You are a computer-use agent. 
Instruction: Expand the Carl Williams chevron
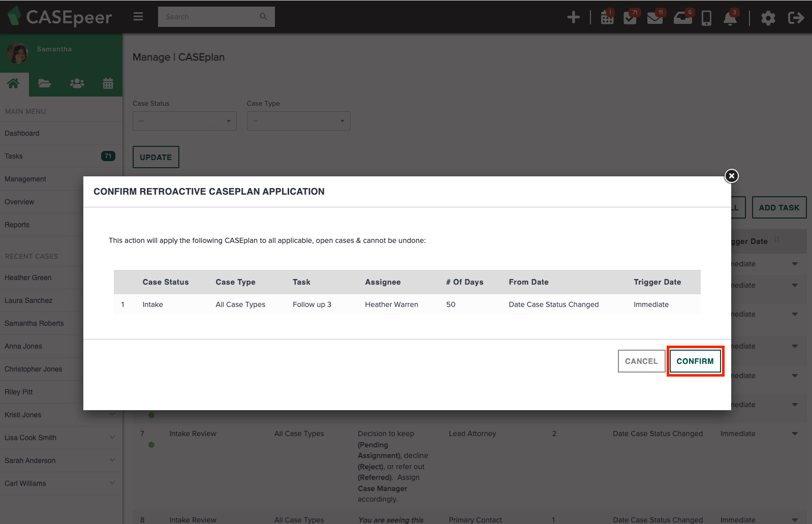coord(112,483)
